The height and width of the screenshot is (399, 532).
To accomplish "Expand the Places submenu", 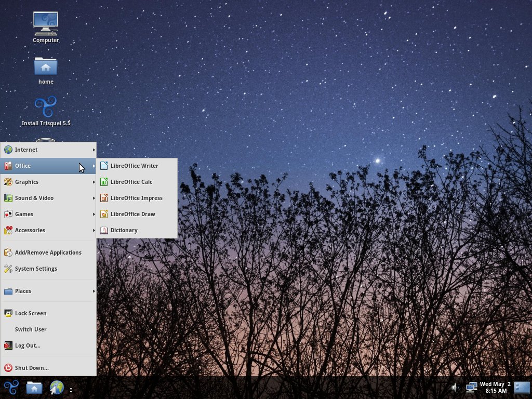I will (23, 291).
